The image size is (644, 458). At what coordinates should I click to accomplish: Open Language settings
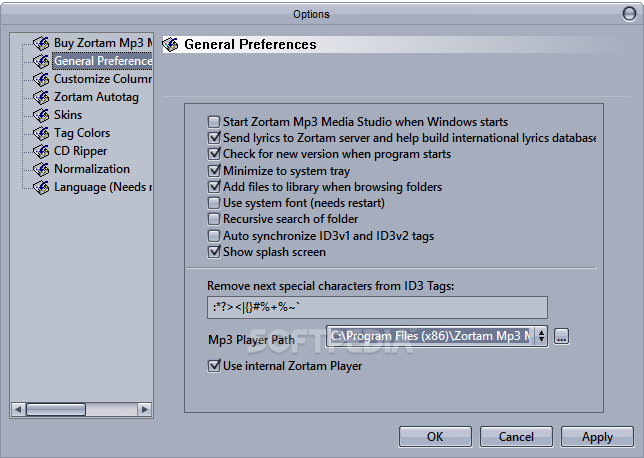[103, 187]
